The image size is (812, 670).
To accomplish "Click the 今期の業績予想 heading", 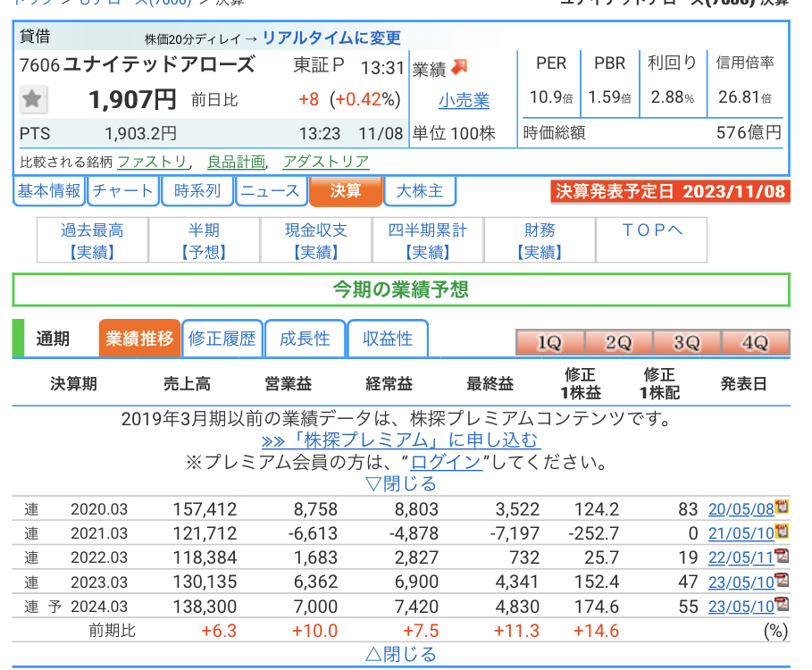I will click(401, 289).
